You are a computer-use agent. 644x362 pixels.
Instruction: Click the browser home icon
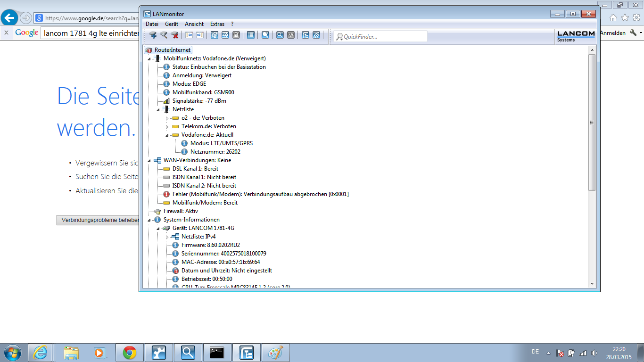613,17
